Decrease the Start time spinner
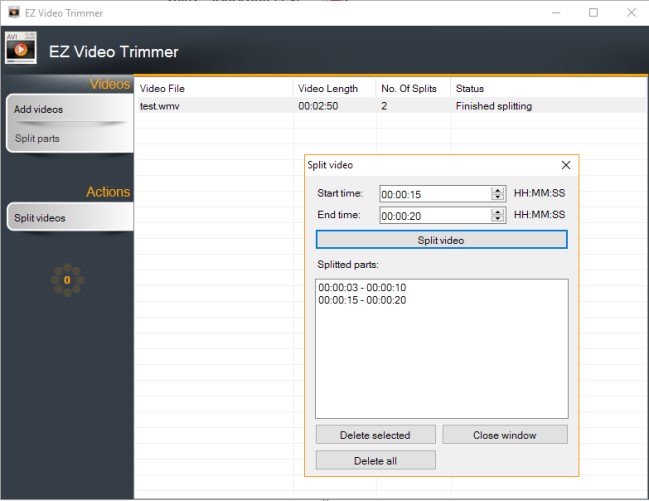 (498, 197)
